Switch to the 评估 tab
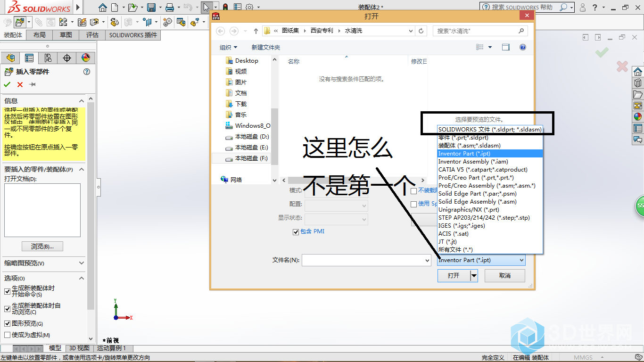Screen dimensions: 644x362 tap(92, 35)
